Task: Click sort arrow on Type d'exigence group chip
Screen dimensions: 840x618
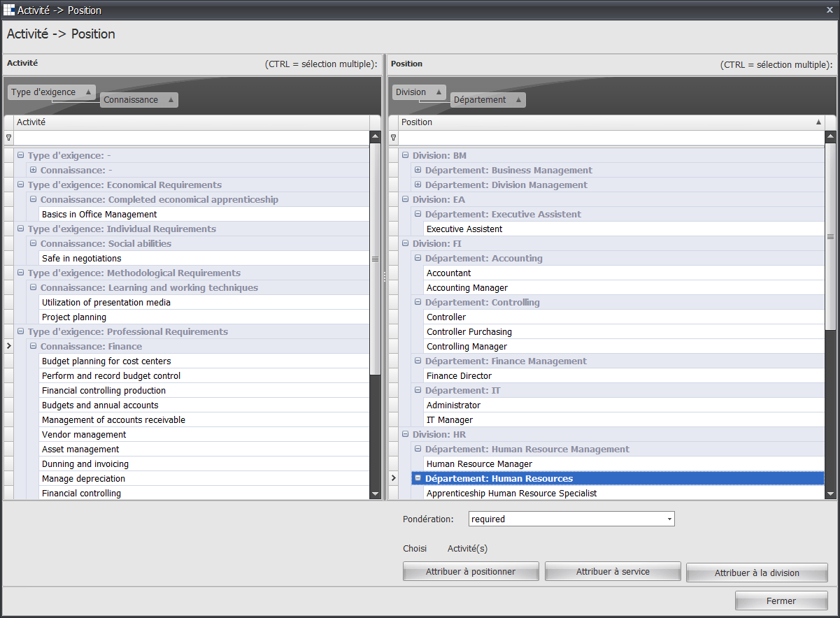Action: 88,92
